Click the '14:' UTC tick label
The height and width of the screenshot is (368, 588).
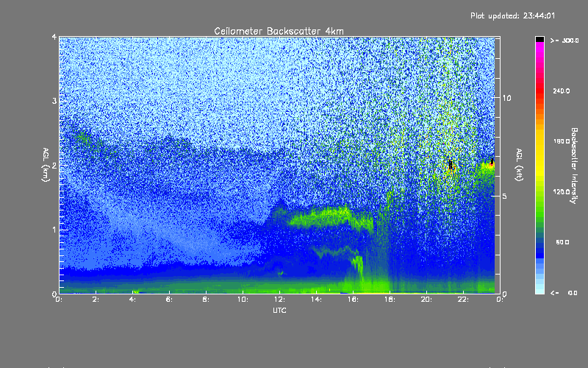[x=316, y=300]
